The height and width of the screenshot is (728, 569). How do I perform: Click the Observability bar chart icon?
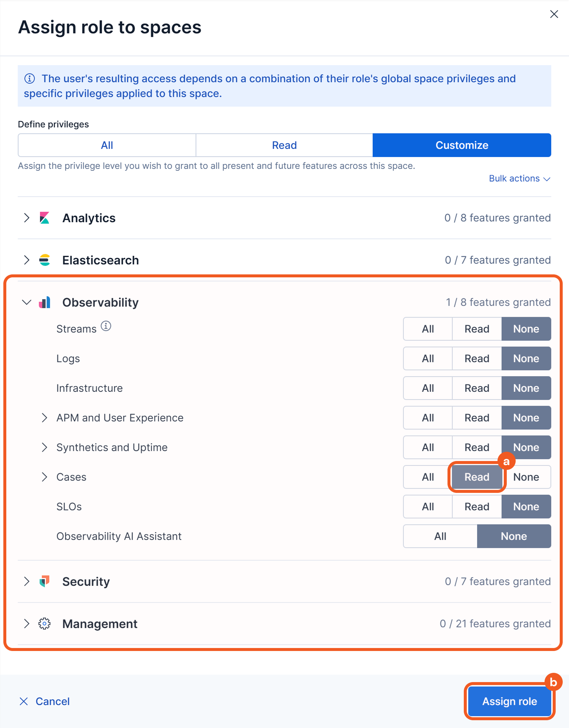[x=44, y=302]
